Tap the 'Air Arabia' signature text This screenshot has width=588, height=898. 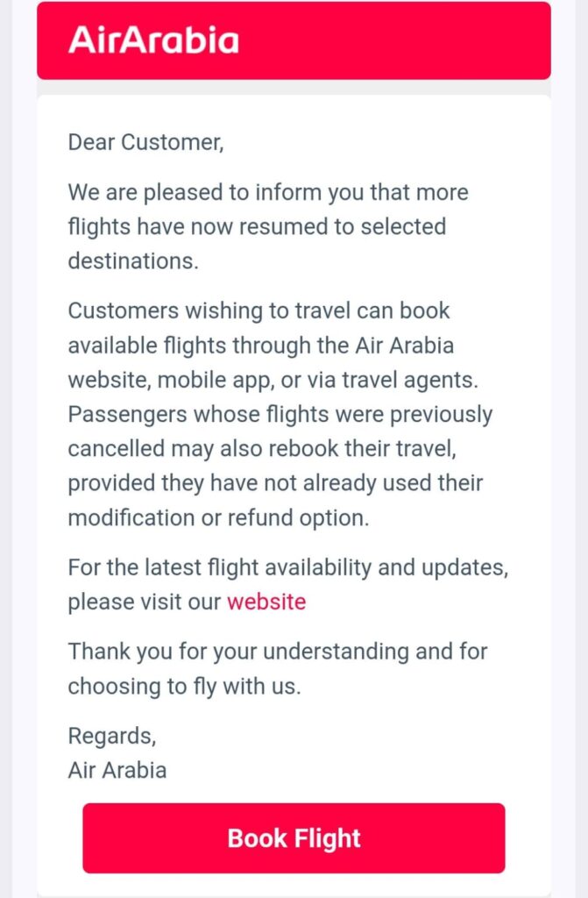pos(117,770)
